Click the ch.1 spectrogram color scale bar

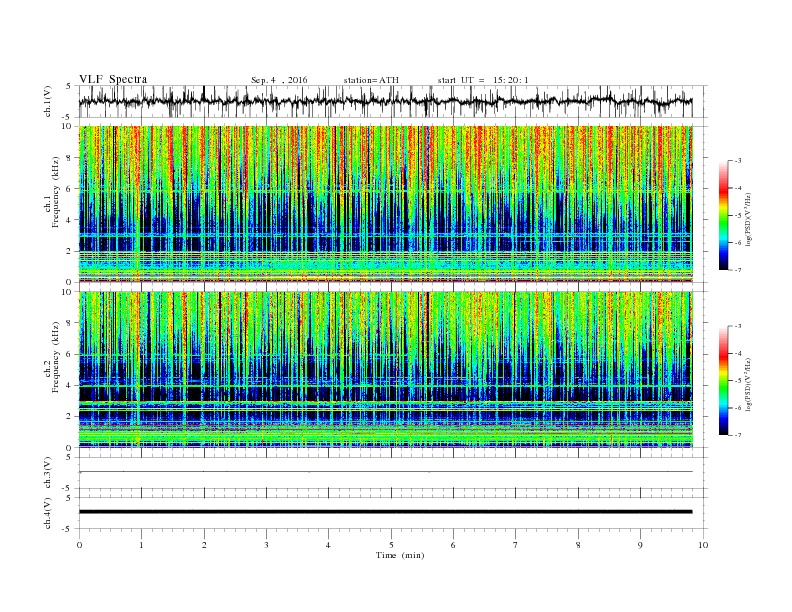724,215
